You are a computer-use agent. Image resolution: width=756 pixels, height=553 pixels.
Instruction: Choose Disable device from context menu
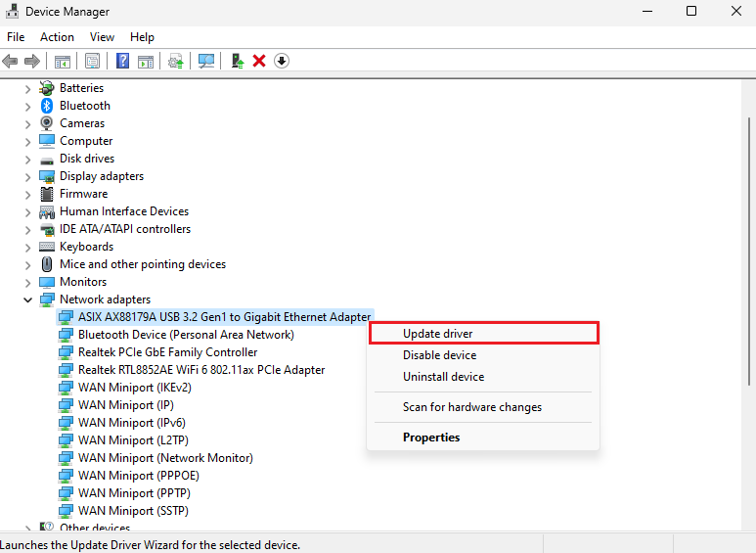coord(484,355)
